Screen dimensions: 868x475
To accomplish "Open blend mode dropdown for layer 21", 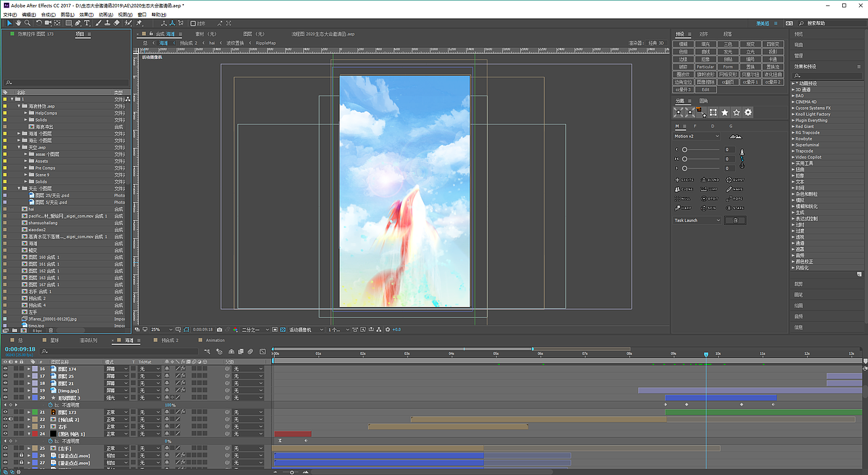I will coord(117,413).
